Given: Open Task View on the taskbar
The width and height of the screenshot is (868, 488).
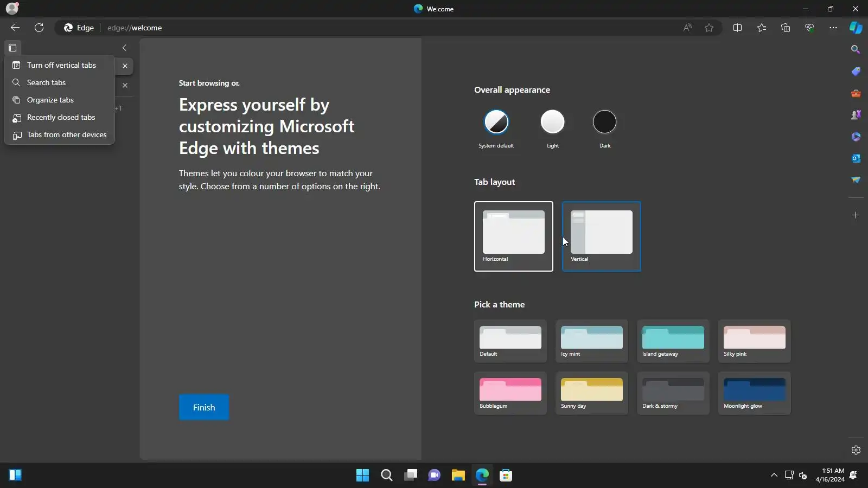Looking at the screenshot, I should [x=411, y=476].
